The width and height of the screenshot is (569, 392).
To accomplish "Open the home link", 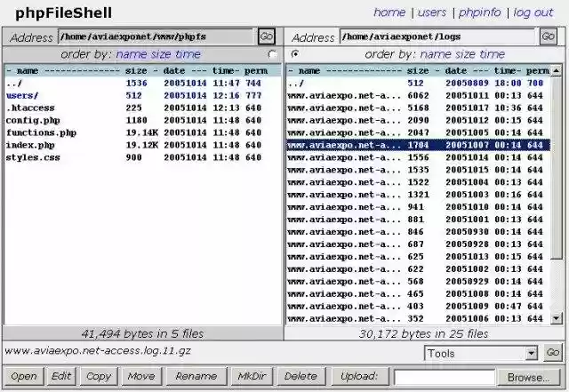I will 389,12.
